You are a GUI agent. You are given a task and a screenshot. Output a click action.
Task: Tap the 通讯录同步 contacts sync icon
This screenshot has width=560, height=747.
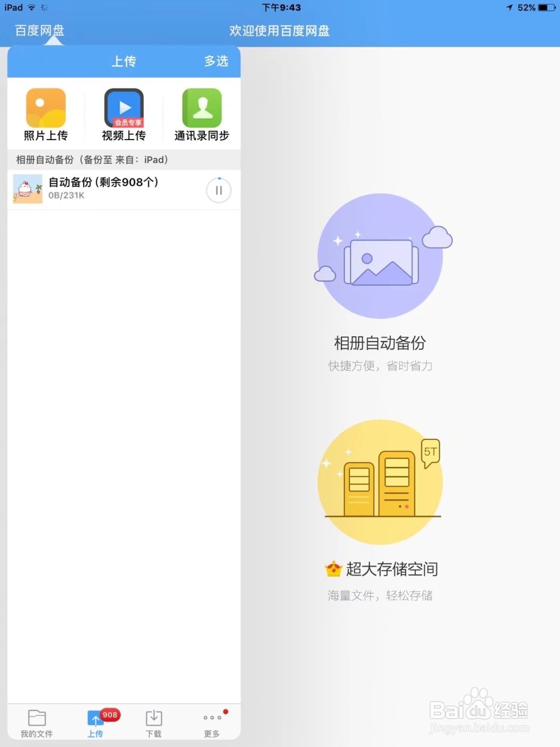[202, 106]
